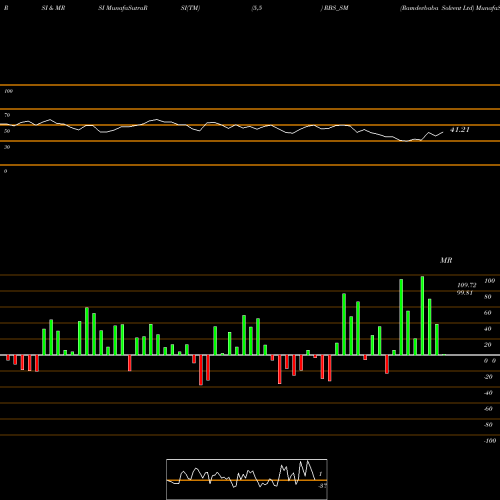Click the MR value 109.72
500x500 pixels.
click(467, 285)
